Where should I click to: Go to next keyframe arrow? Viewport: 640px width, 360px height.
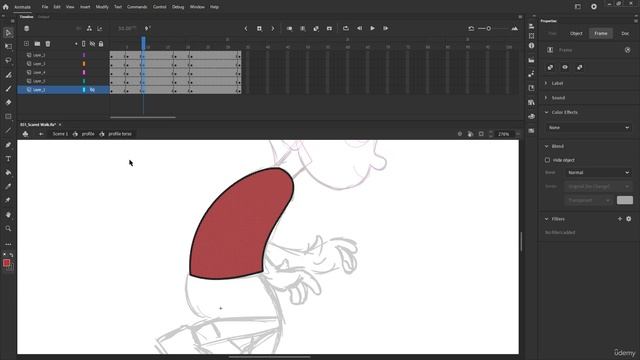pos(273,28)
